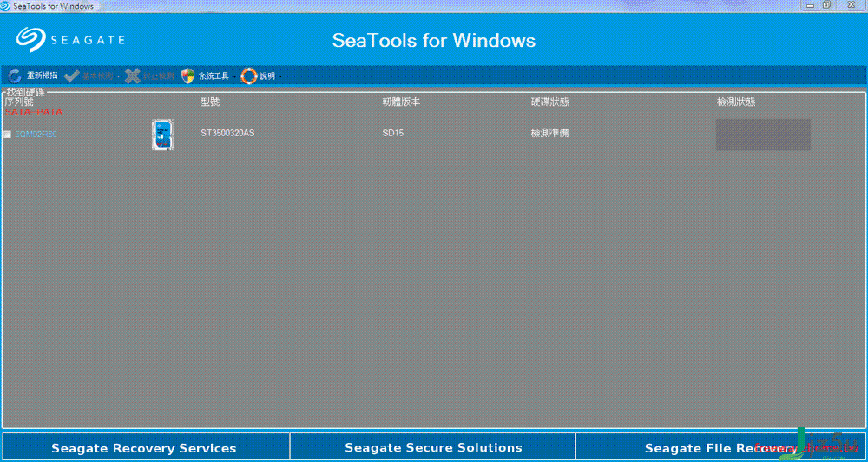Open Seagate File Recovery button
The width and height of the screenshot is (868, 462).
(720, 447)
